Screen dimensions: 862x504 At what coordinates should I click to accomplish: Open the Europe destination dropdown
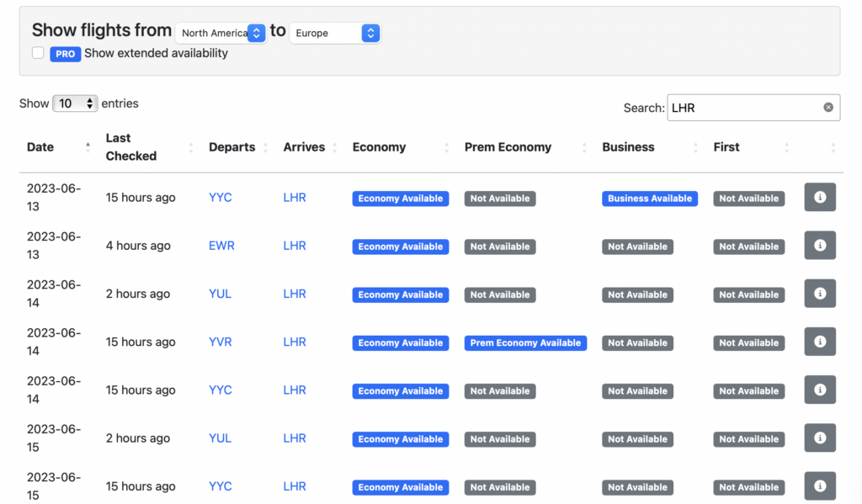point(334,33)
